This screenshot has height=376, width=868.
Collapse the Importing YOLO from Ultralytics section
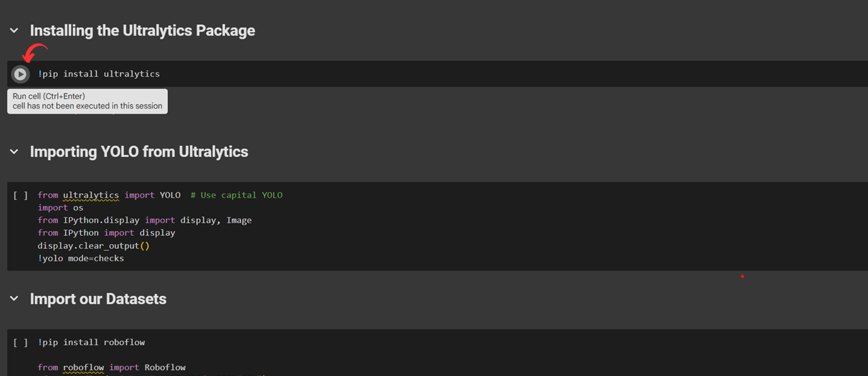(x=14, y=152)
